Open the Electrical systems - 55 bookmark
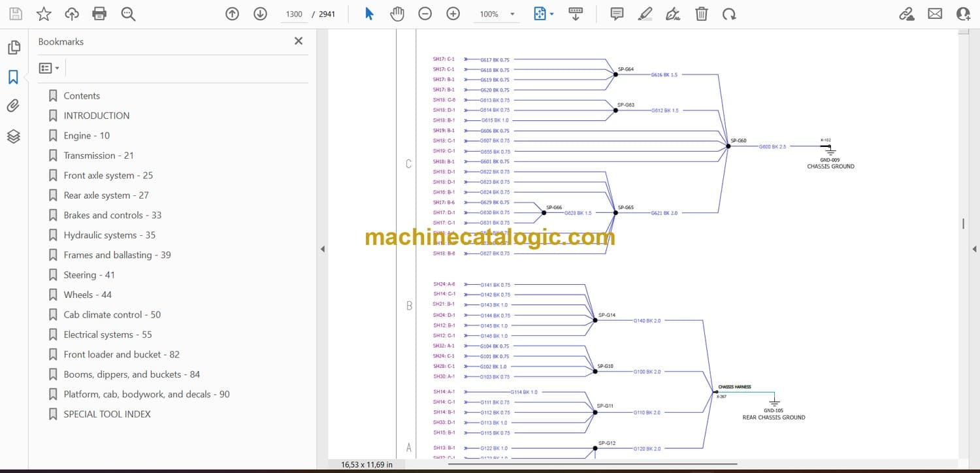 coord(107,334)
